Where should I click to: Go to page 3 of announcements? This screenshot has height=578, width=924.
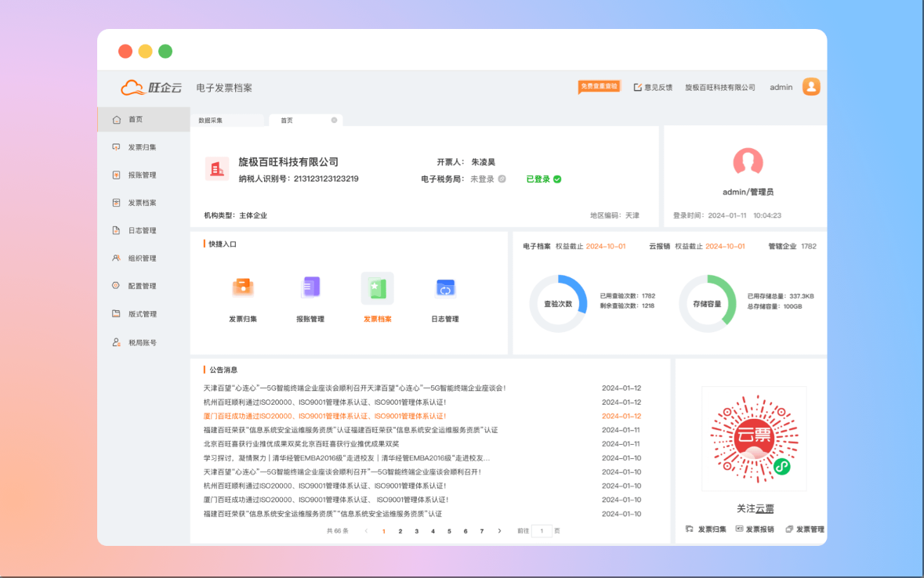point(416,531)
